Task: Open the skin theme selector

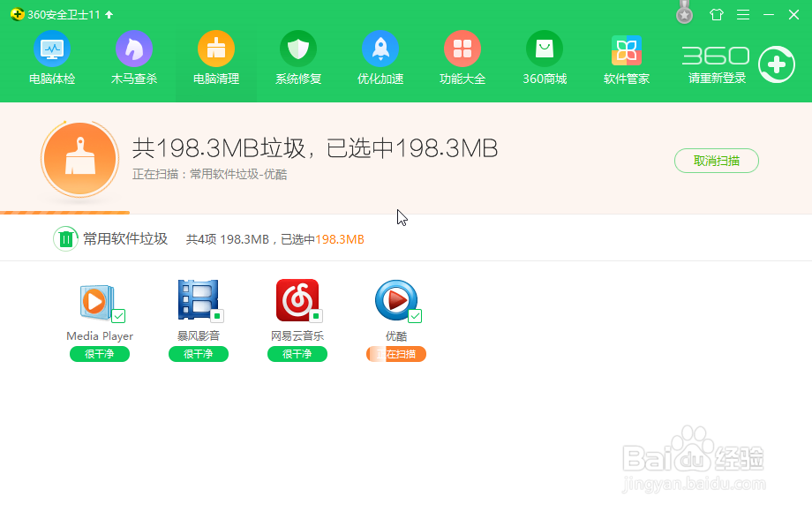Action: click(x=716, y=14)
